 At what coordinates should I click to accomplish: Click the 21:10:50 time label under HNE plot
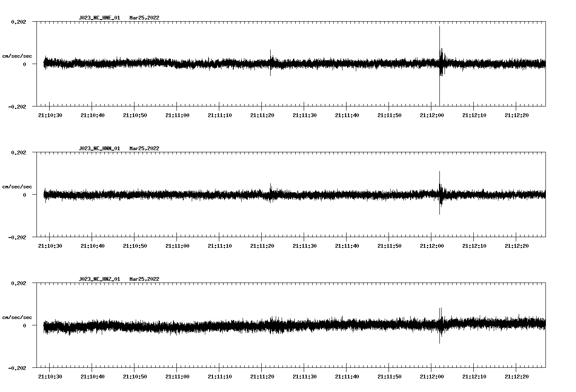tap(135, 115)
